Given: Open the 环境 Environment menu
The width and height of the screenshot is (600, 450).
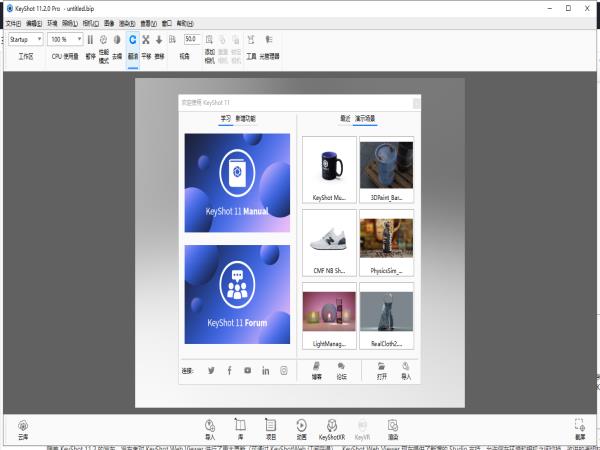Looking at the screenshot, I should 52,24.
